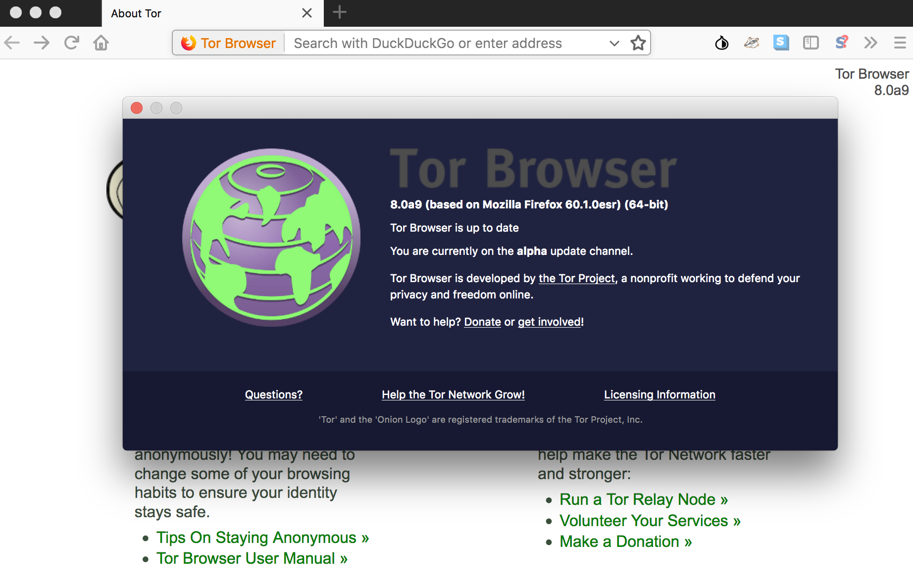
Task: Open Tor Browser User Manual link
Action: tap(252, 558)
